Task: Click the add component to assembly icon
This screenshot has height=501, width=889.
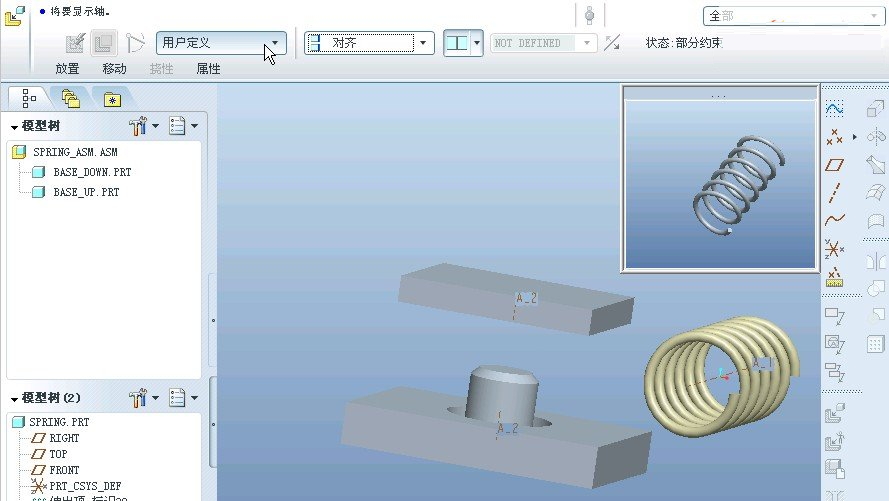Action: 835,413
